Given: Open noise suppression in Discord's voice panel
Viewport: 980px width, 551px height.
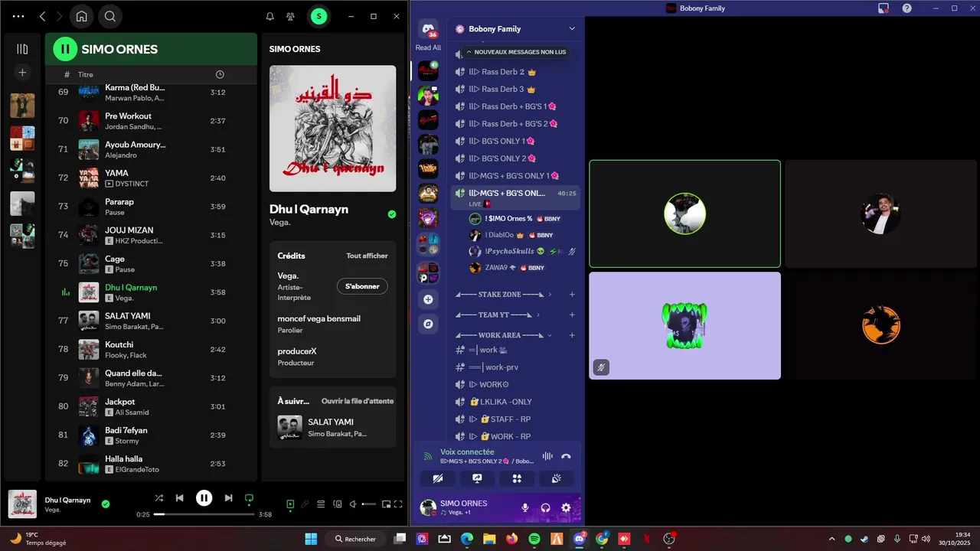Looking at the screenshot, I should tap(547, 456).
